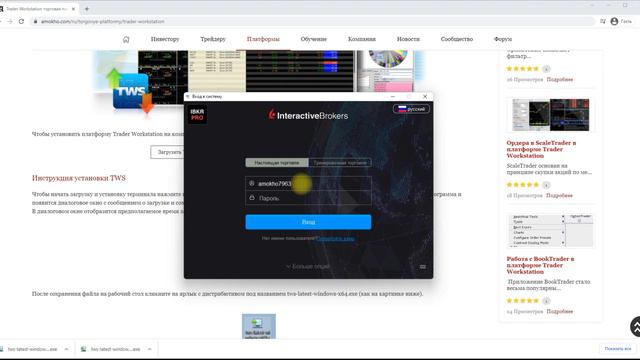The image size is (640, 360).
Task: Reload the browser page
Action: tap(21, 21)
